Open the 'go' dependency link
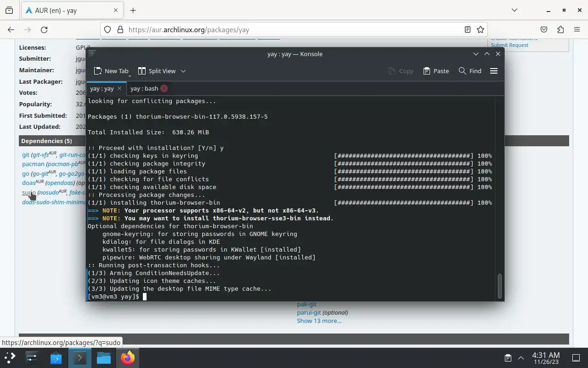This screenshot has height=368, width=588. point(25,173)
